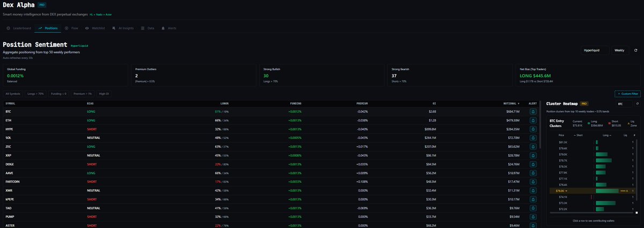This screenshot has width=644, height=228.
Task: Click the kPEPE symbol cell
Action: (x=10, y=199)
